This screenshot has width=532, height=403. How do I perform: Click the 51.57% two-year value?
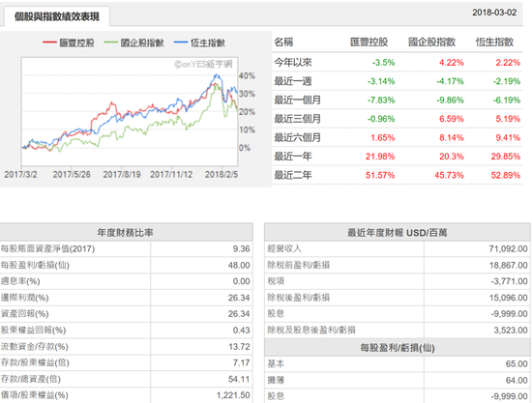coord(380,176)
